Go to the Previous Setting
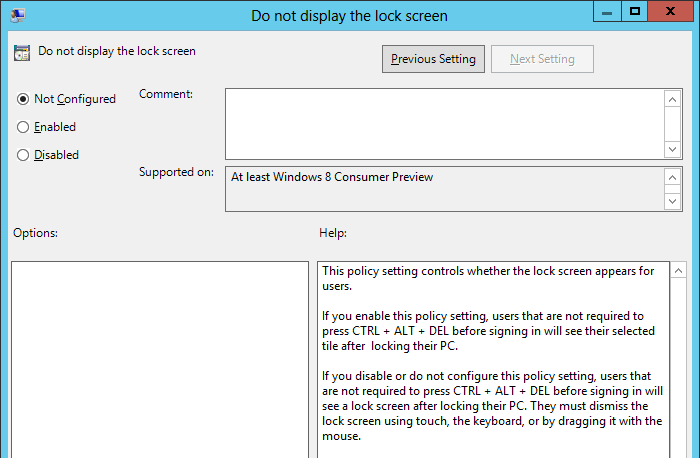This screenshot has width=700, height=458. (433, 59)
